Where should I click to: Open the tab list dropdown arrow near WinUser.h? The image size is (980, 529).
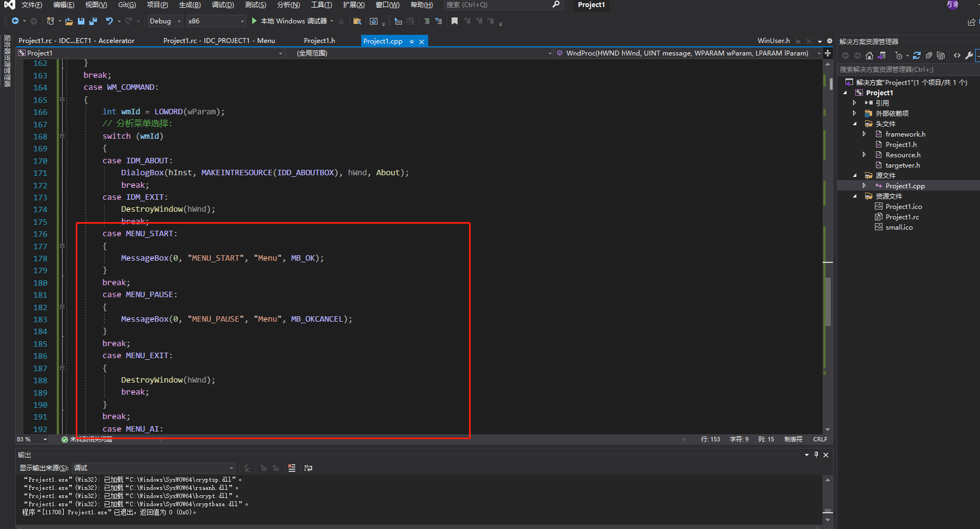click(x=820, y=41)
